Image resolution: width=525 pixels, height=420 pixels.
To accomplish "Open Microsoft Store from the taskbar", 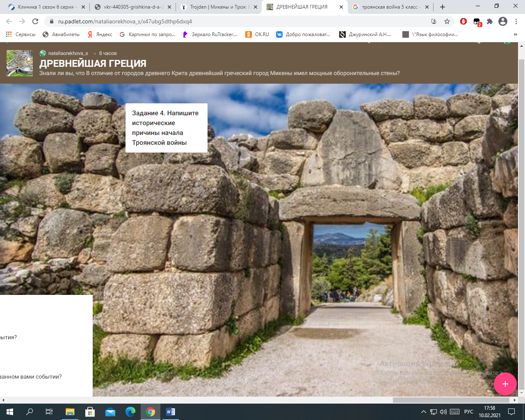I will click(x=90, y=412).
